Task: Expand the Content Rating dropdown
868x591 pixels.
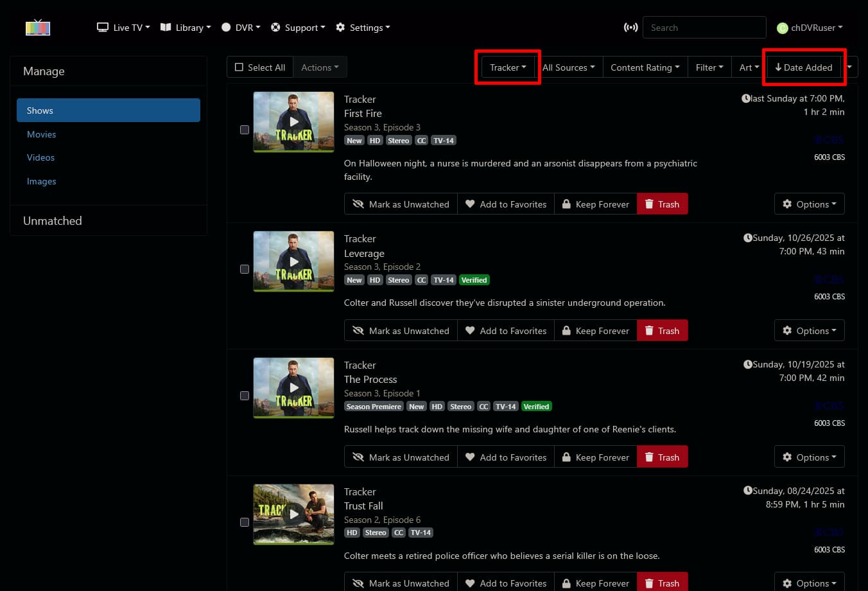Action: click(645, 67)
